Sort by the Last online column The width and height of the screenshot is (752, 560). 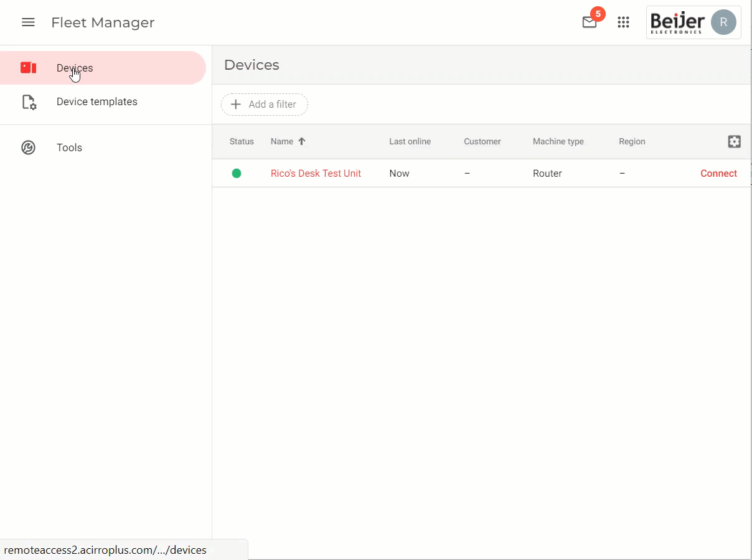(x=410, y=141)
